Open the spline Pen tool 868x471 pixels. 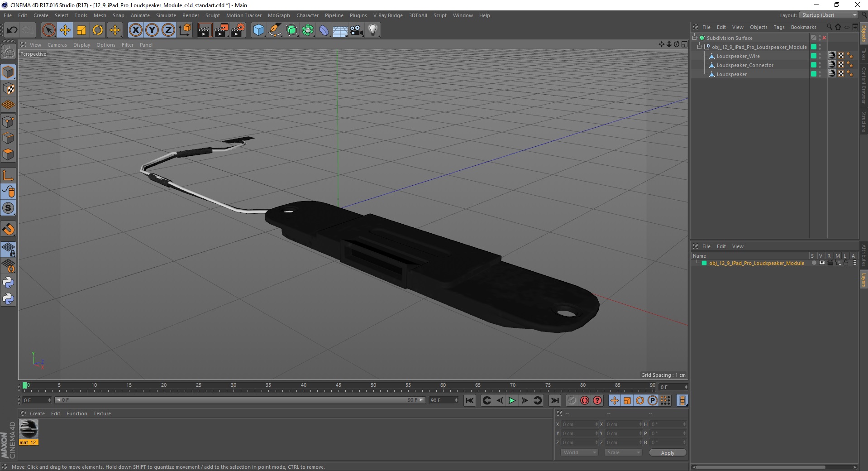tap(275, 30)
